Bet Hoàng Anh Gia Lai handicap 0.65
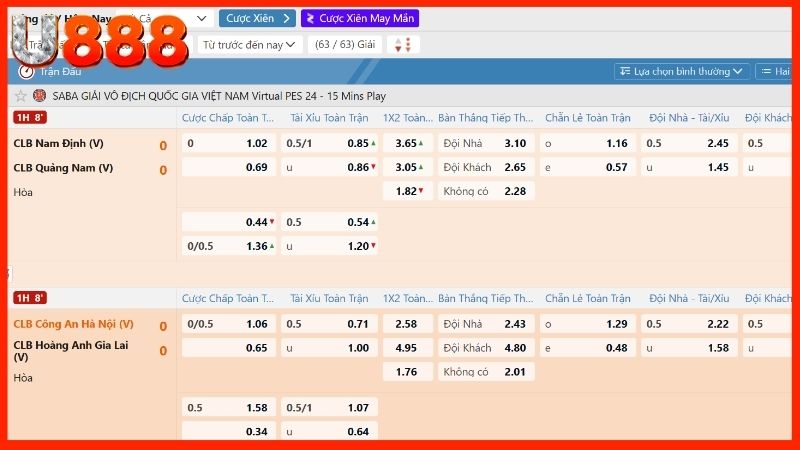 pos(229,348)
